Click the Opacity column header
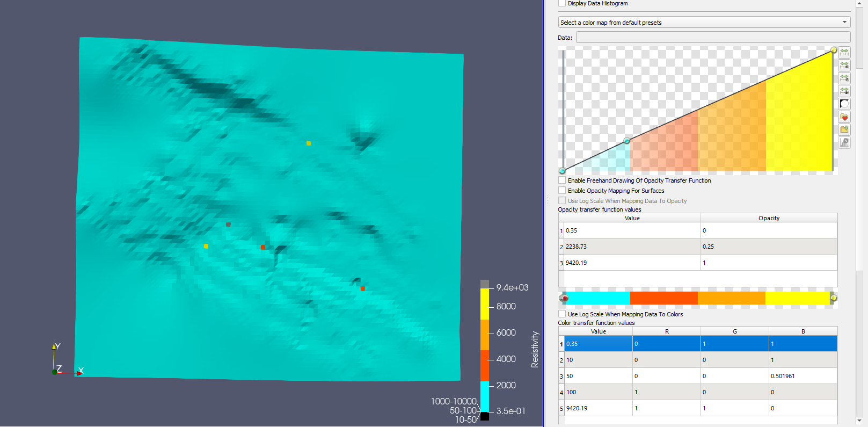 point(768,218)
